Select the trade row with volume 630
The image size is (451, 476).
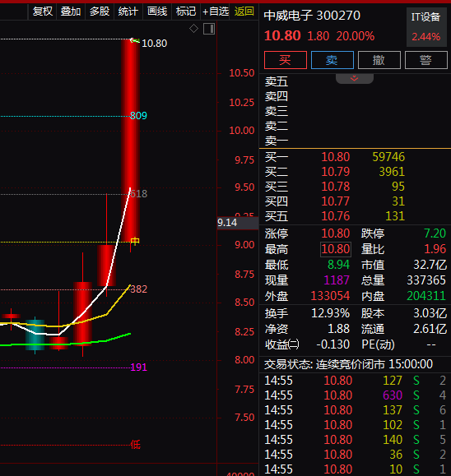click(355, 395)
